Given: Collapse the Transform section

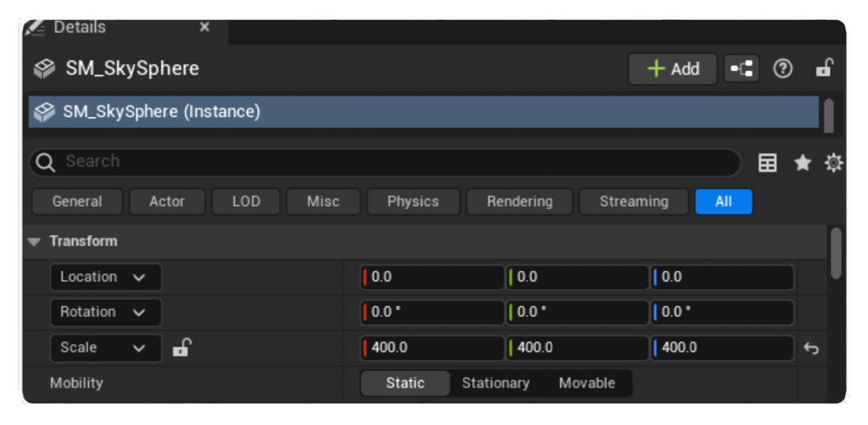Looking at the screenshot, I should 35,242.
